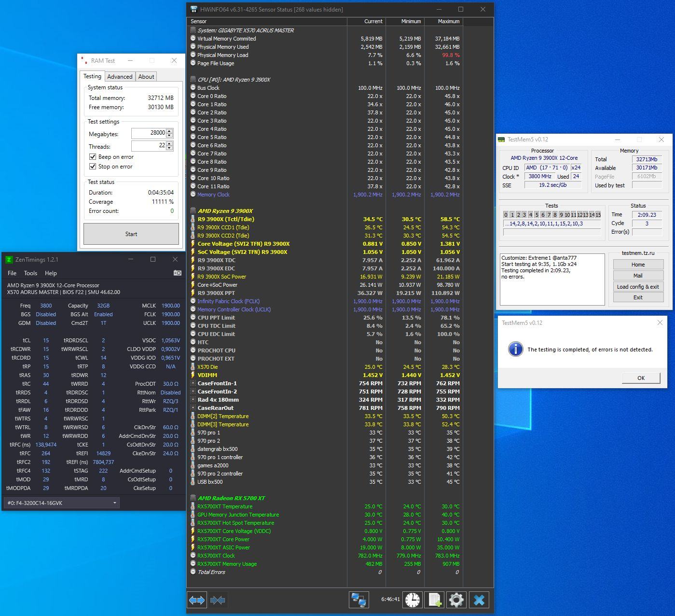The height and width of the screenshot is (616, 675).
Task: Switch to Advanced tab in RAM Test
Action: 120,77
